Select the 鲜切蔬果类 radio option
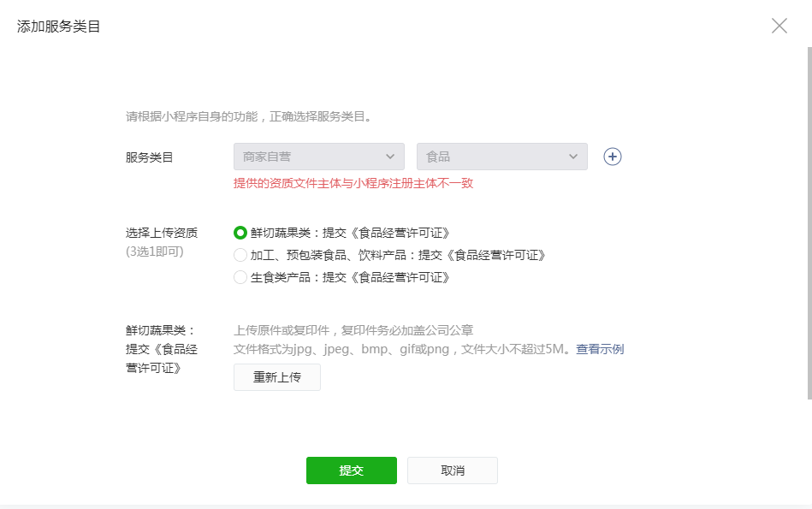 click(240, 233)
